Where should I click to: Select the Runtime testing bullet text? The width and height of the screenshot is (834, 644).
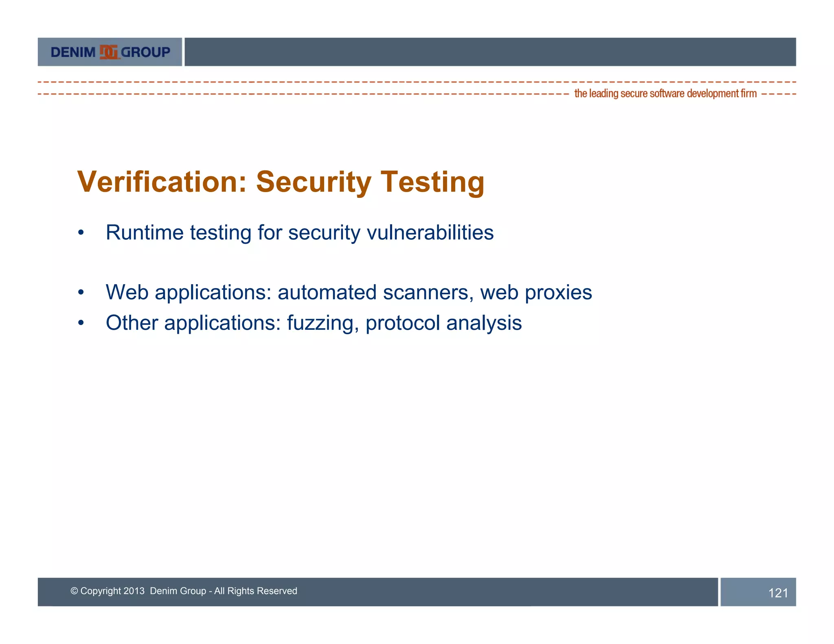(x=299, y=233)
